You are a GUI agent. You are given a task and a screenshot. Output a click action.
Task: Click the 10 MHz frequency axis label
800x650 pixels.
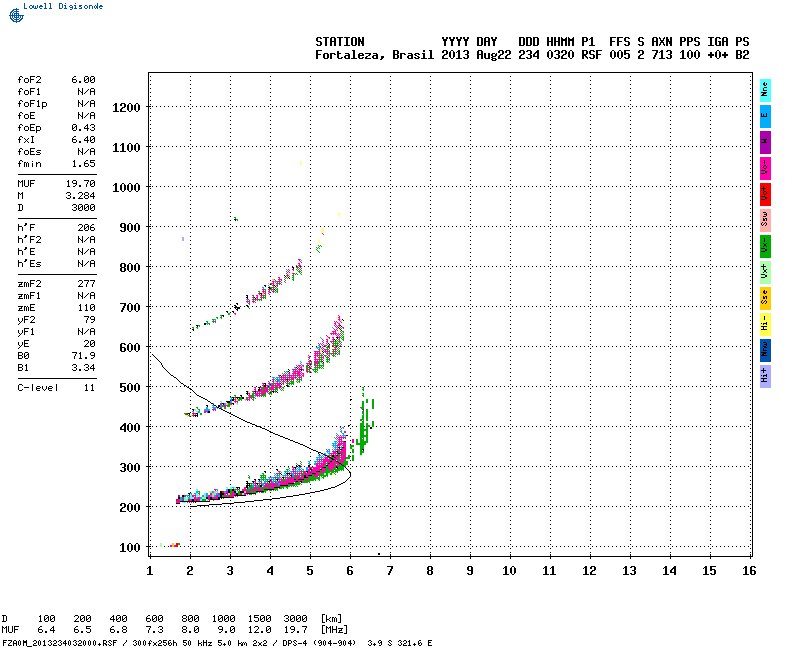pyautogui.click(x=509, y=571)
